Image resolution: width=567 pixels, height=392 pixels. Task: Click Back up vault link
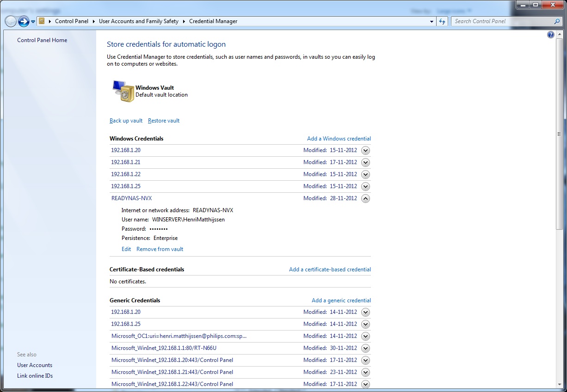click(x=126, y=121)
